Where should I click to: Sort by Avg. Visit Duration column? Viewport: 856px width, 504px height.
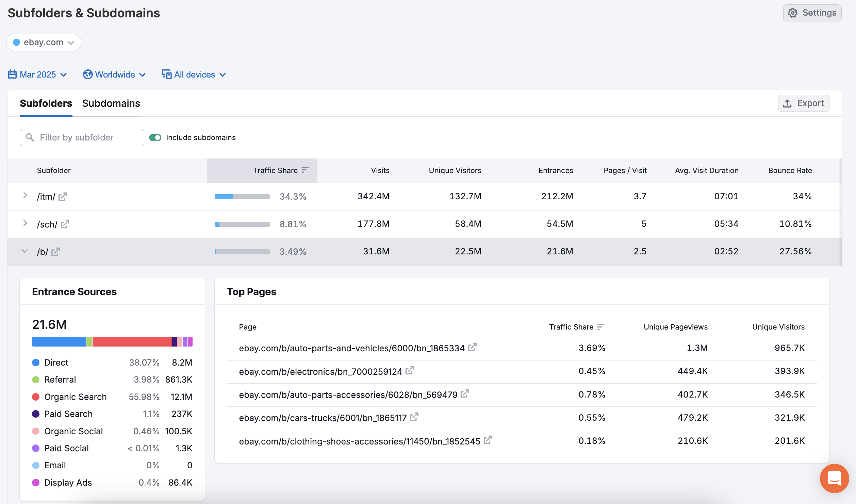click(707, 170)
